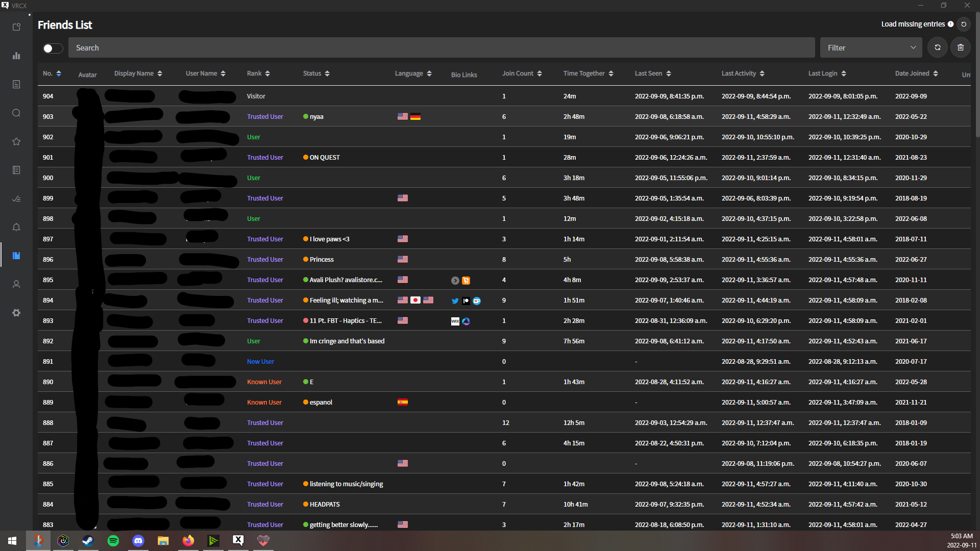
Task: Open the favorites star sidebar tab
Action: [16, 141]
